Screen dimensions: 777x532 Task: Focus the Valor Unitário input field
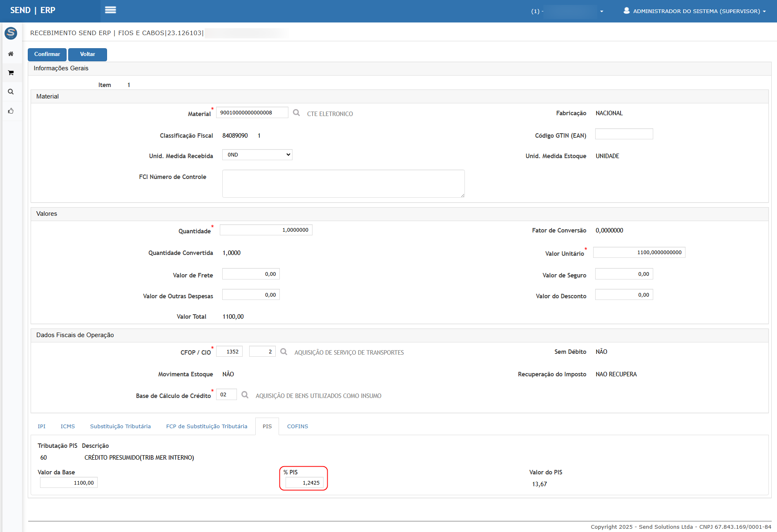[x=639, y=253]
